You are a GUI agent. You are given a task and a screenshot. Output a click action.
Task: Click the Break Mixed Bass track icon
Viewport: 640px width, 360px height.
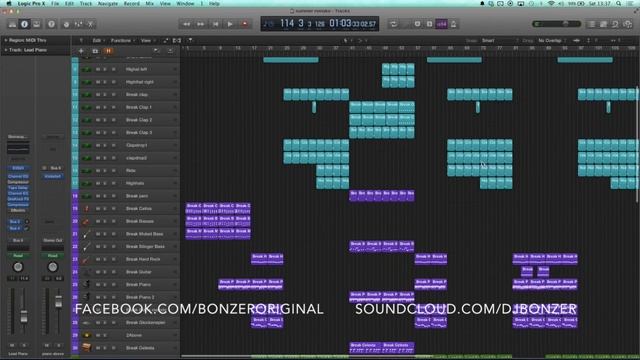pyautogui.click(x=87, y=234)
